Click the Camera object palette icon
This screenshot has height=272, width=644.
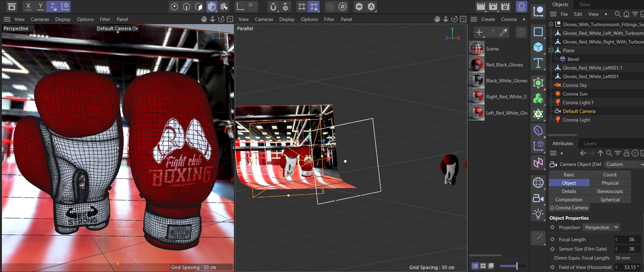(x=538, y=199)
